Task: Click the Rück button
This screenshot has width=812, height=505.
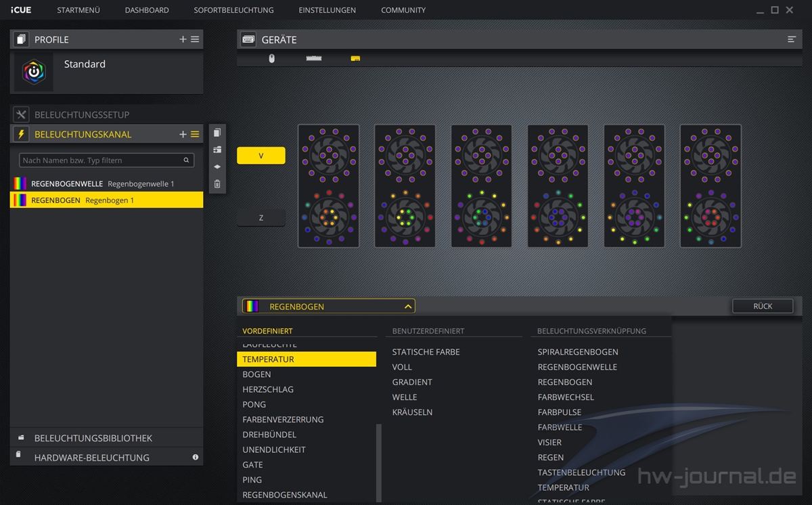Action: click(763, 306)
